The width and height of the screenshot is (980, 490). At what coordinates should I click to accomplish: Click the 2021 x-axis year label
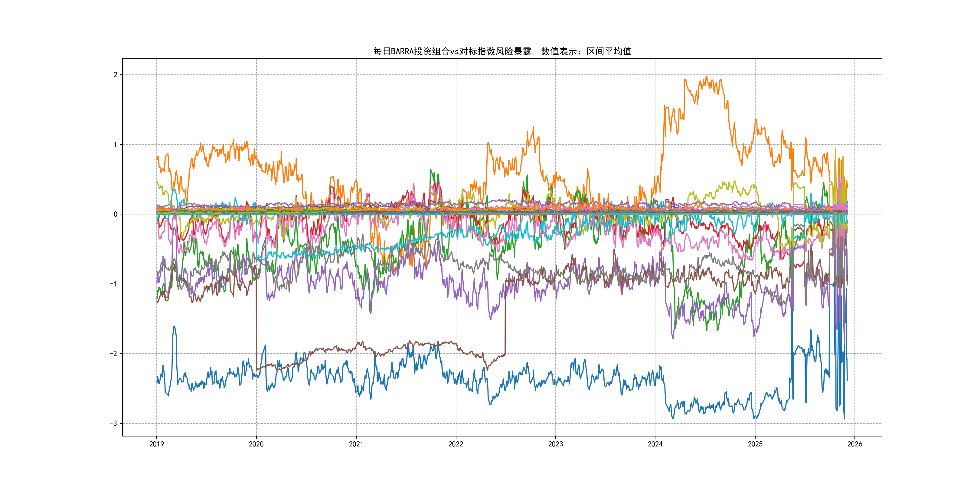tap(356, 444)
